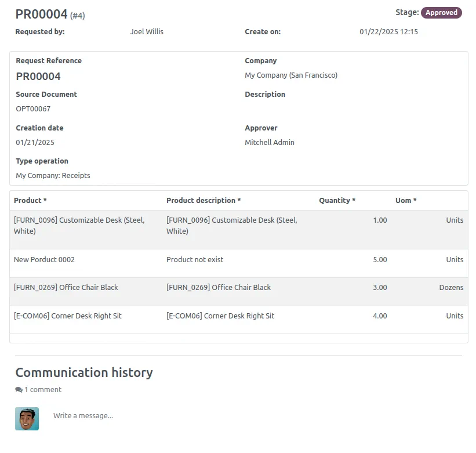Open the 1 comment link
476x453 pixels.
42,389
